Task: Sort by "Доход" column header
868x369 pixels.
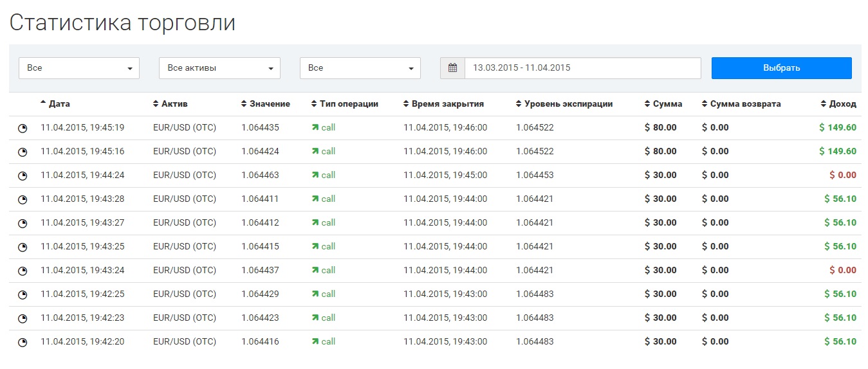Action: point(839,104)
